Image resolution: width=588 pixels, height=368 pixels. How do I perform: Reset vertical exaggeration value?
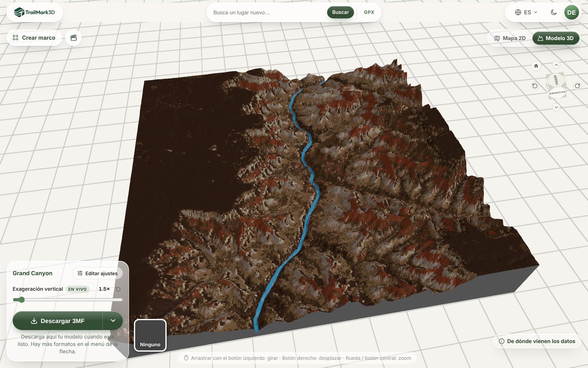(118, 289)
